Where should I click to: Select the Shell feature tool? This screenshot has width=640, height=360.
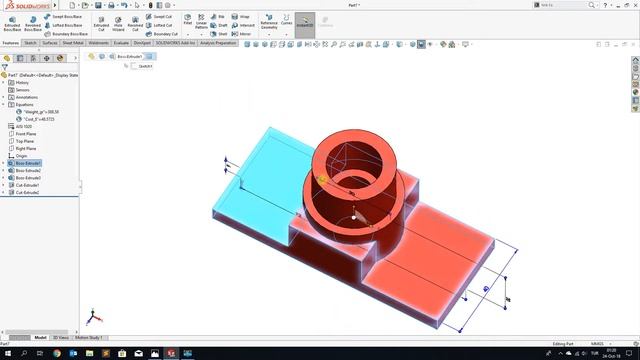pyautogui.click(x=219, y=34)
